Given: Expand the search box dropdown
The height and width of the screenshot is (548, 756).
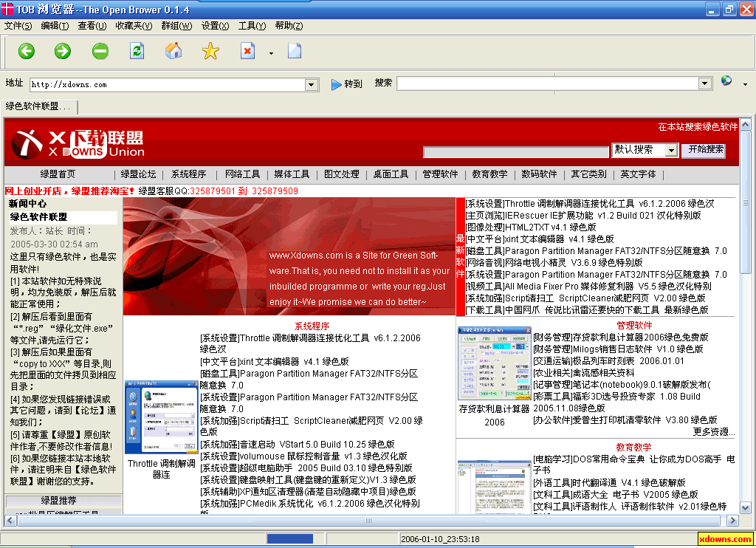Looking at the screenshot, I should (x=705, y=83).
